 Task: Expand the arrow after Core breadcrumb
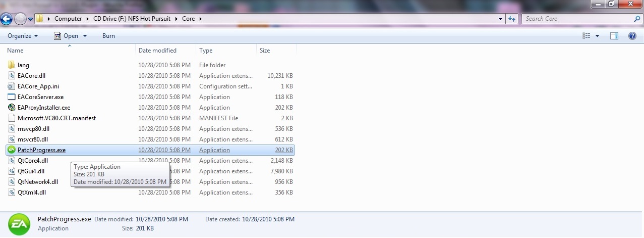[x=200, y=19]
